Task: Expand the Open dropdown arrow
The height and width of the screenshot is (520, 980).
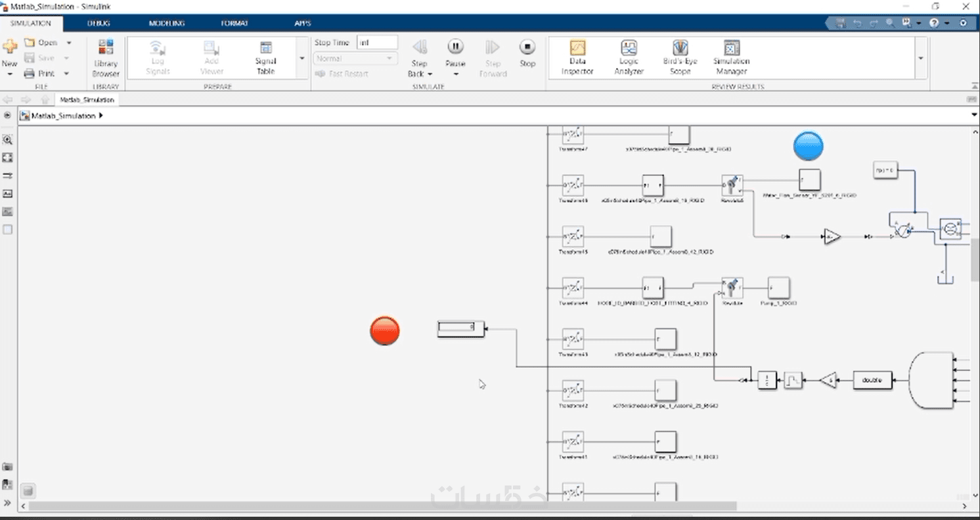Action: 68,43
